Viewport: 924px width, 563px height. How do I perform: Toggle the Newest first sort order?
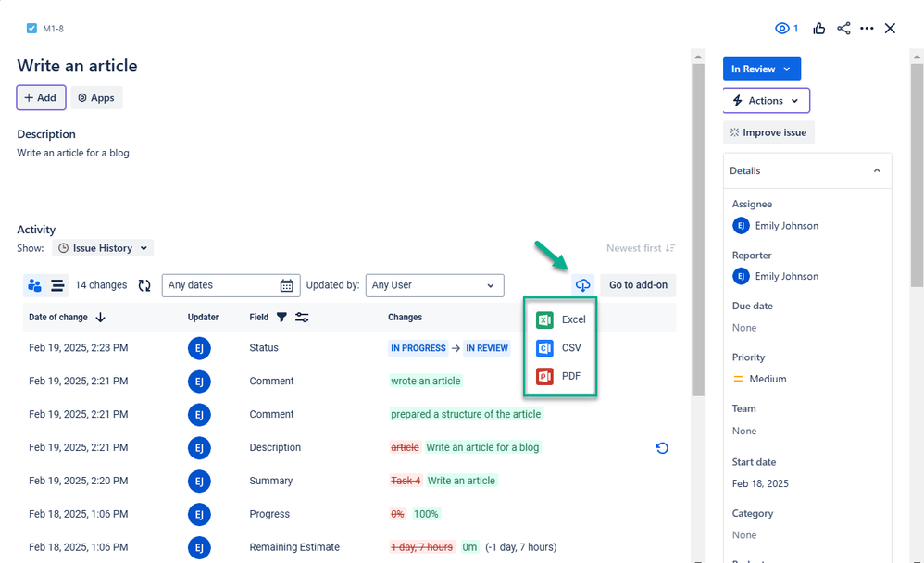(640, 247)
